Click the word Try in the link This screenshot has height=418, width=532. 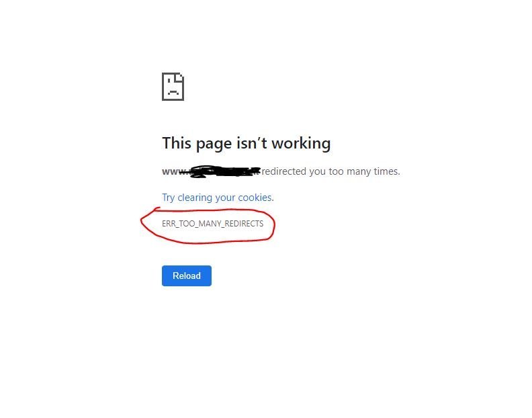point(169,198)
